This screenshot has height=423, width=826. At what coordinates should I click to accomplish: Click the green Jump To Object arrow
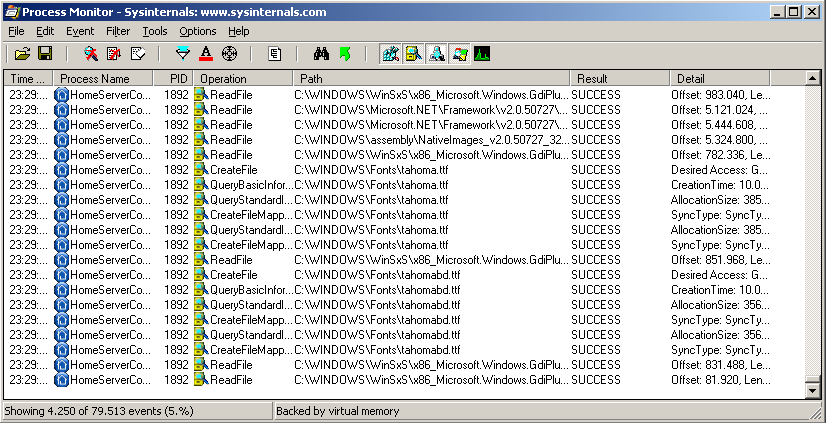pos(343,53)
